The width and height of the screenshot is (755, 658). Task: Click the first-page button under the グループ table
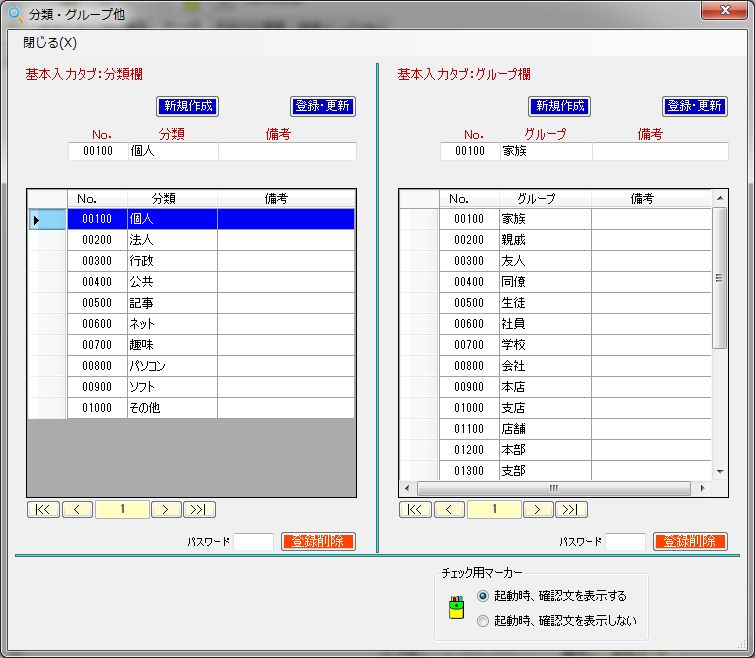415,509
